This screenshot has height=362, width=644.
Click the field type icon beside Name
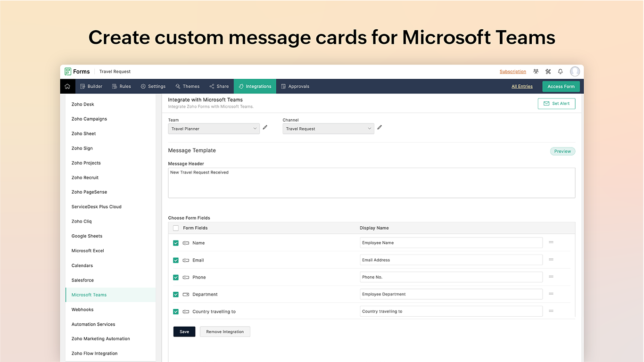pyautogui.click(x=186, y=243)
